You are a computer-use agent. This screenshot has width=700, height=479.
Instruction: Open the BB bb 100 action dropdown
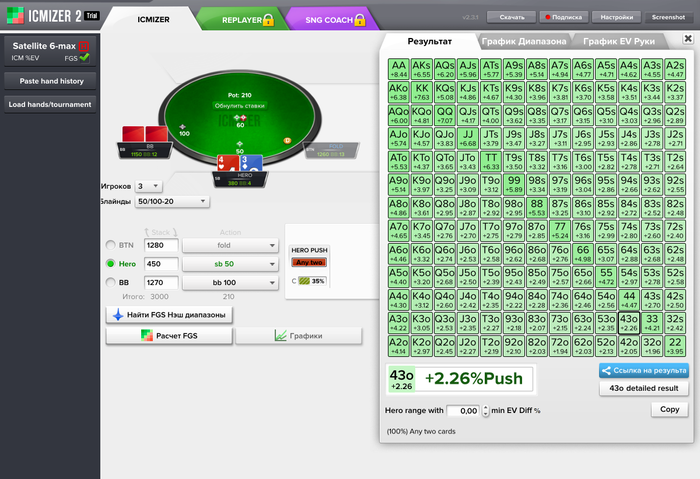pyautogui.click(x=230, y=283)
